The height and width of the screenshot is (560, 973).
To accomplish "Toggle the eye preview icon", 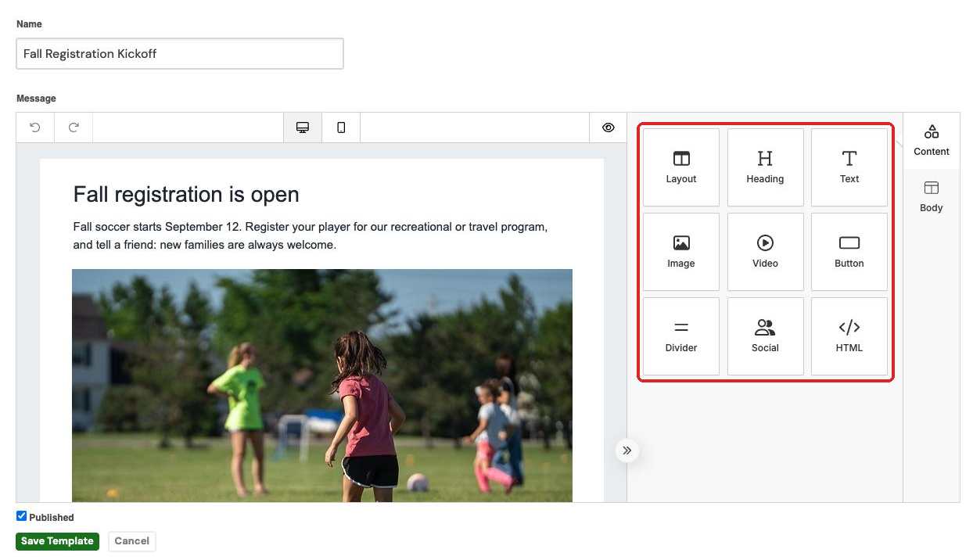I will (x=609, y=127).
